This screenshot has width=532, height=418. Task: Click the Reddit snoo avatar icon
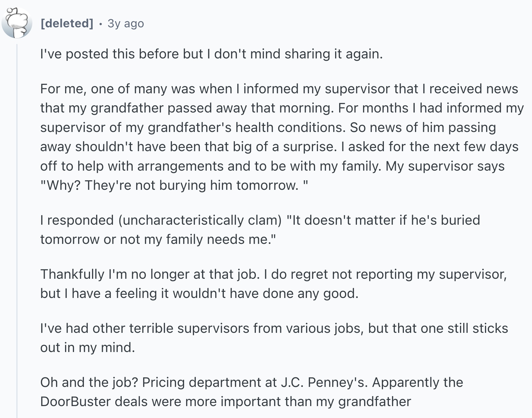coord(17,23)
